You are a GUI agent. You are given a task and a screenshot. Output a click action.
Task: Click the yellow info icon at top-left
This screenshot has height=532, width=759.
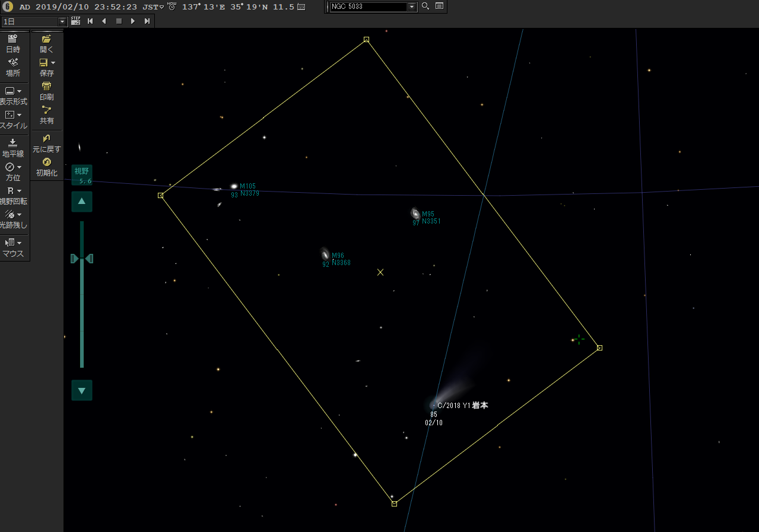click(x=8, y=7)
